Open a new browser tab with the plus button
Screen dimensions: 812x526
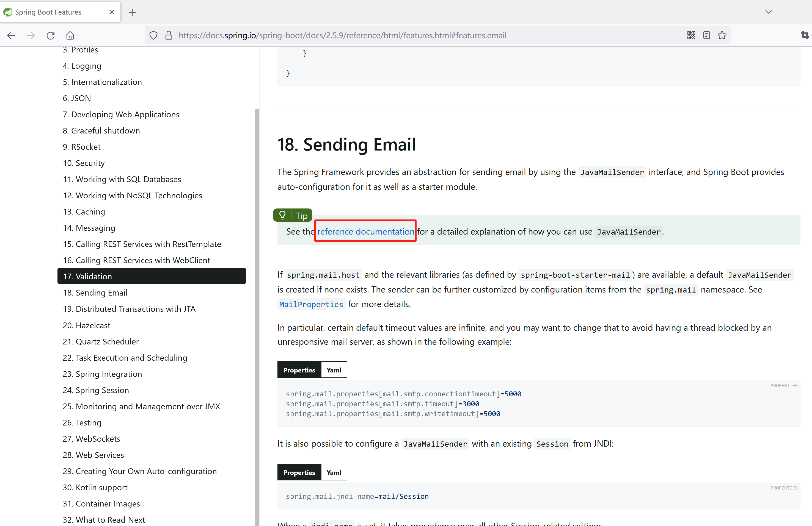(132, 12)
